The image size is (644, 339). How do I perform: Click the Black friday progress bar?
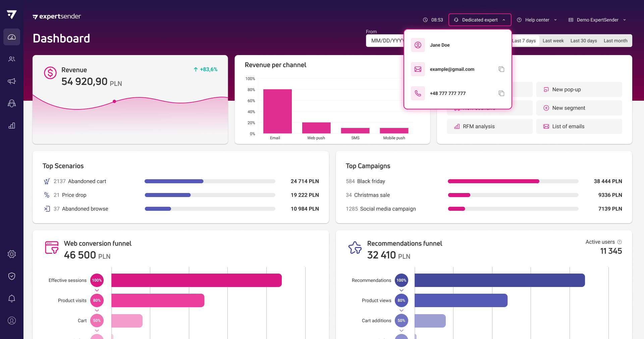point(513,181)
